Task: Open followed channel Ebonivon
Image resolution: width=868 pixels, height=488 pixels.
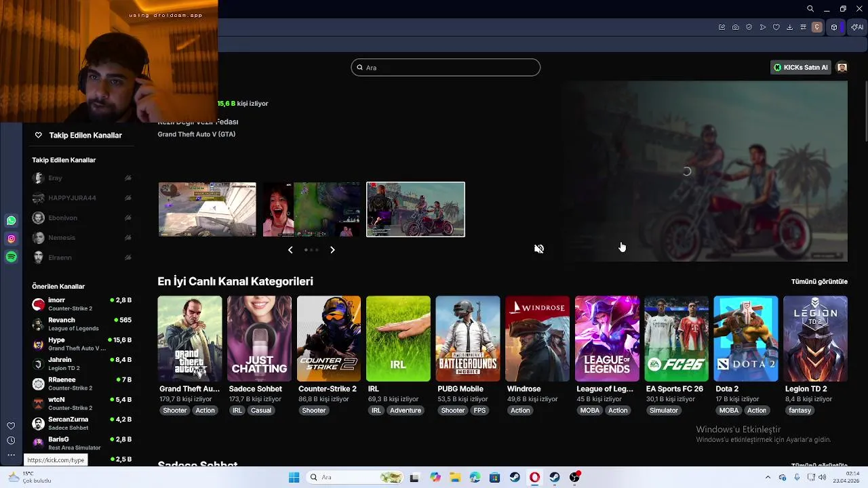Action: (81, 218)
